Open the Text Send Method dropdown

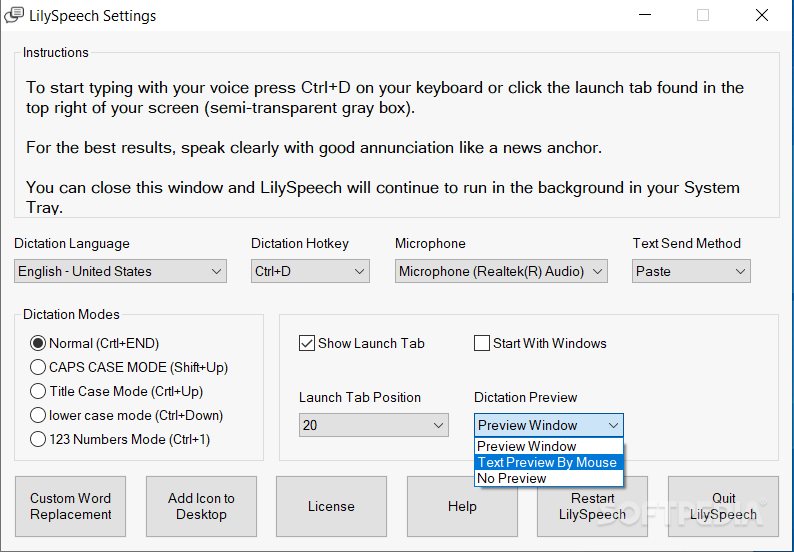(691, 271)
